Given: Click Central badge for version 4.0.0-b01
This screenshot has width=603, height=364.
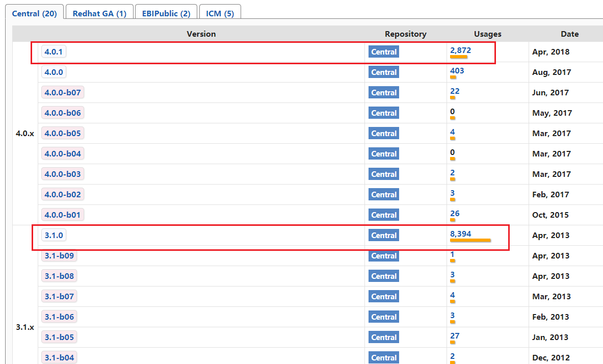Looking at the screenshot, I should click(x=383, y=215).
